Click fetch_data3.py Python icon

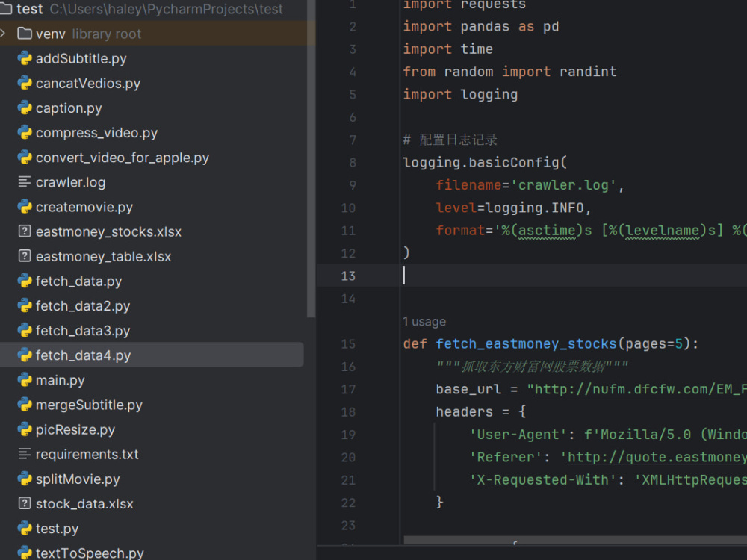25,331
